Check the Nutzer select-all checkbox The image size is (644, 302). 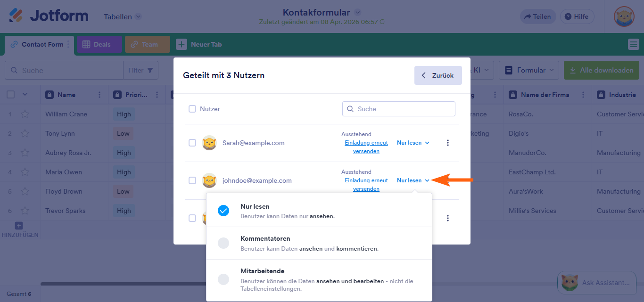(x=192, y=108)
